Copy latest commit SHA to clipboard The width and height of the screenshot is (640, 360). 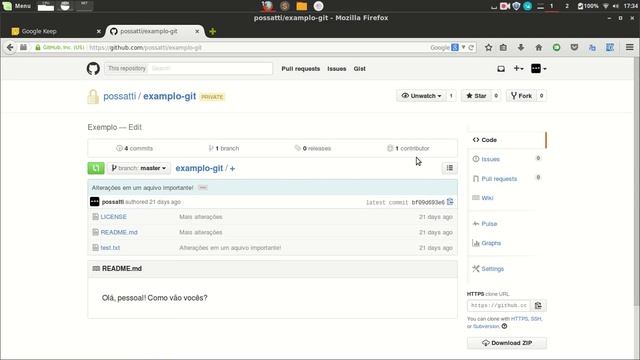pyautogui.click(x=450, y=202)
